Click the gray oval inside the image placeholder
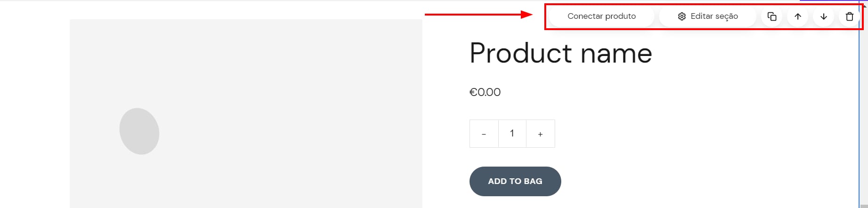868x208 pixels. (139, 131)
